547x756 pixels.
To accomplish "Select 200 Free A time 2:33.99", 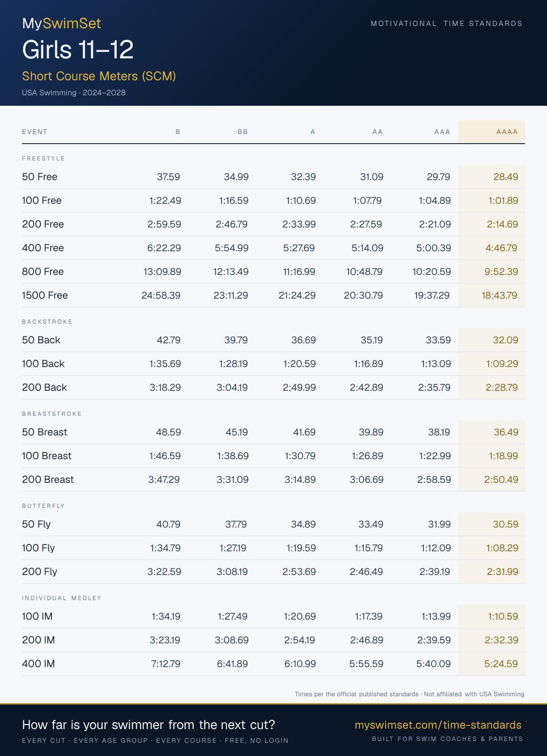I will 299,224.
